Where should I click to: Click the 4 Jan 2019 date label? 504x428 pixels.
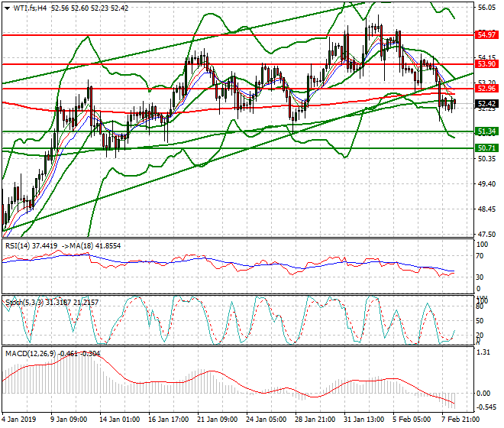coord(18,420)
